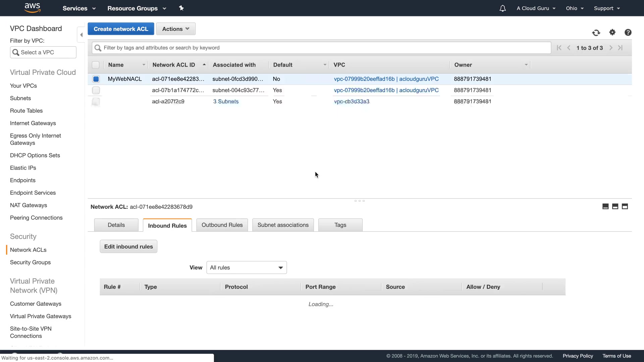Image resolution: width=644 pixels, height=362 pixels.
Task: Click the pin shortcuts icon in navbar
Action: point(181,8)
